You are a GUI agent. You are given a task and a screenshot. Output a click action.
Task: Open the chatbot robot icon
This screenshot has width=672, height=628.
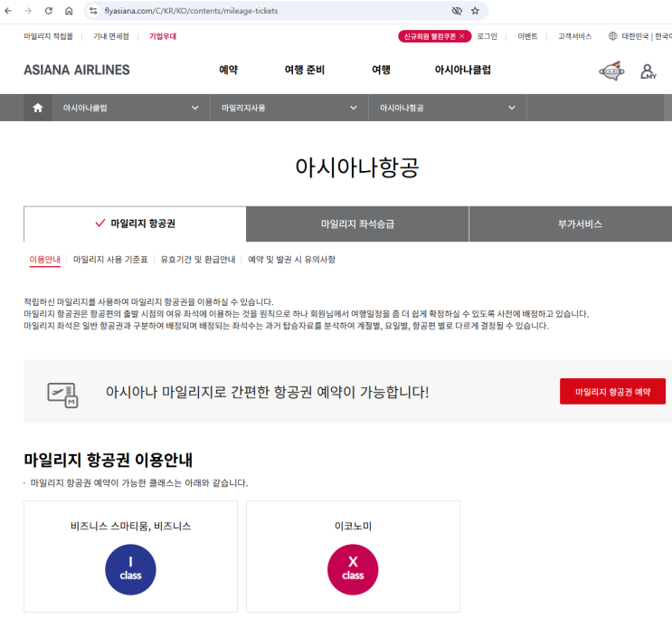pos(611,71)
